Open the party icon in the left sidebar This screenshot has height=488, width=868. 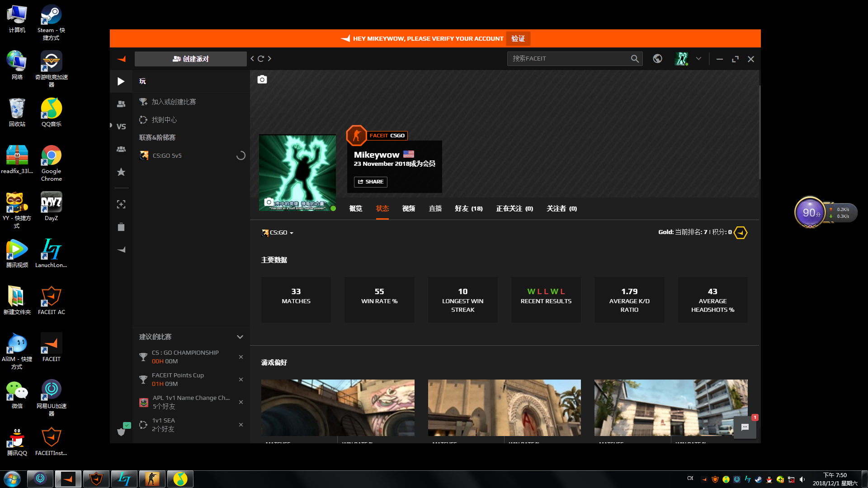pyautogui.click(x=121, y=104)
